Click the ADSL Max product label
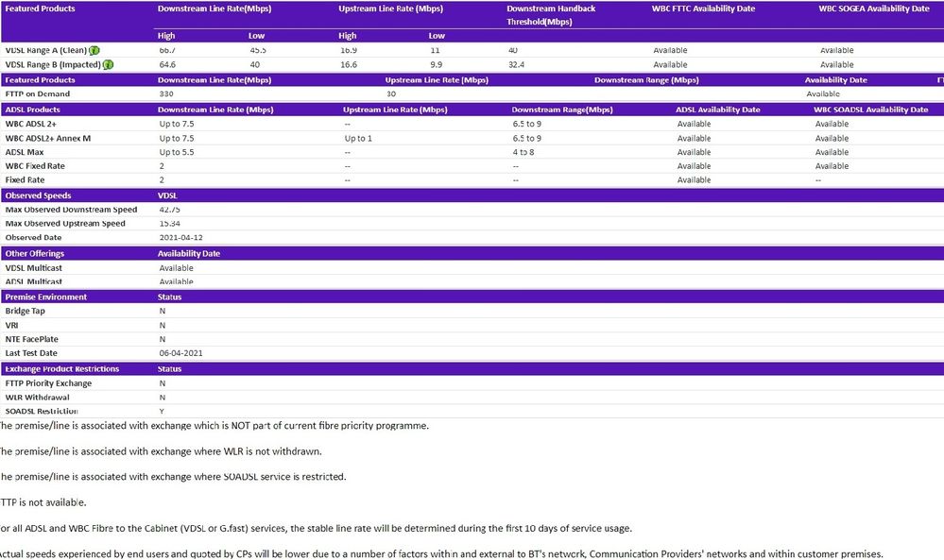This screenshot has width=944, height=560. pyautogui.click(x=25, y=152)
